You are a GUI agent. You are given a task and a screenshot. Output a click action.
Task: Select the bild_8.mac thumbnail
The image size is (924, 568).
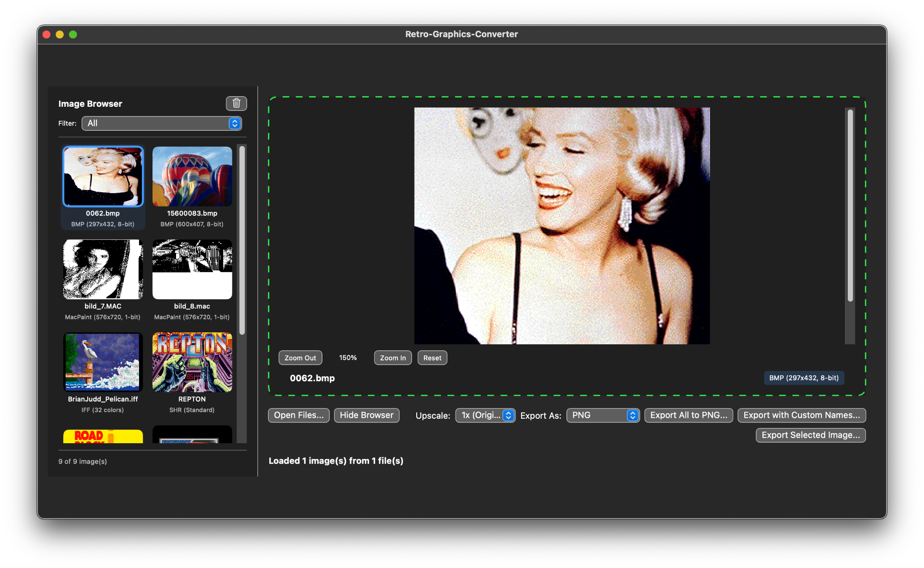(192, 269)
